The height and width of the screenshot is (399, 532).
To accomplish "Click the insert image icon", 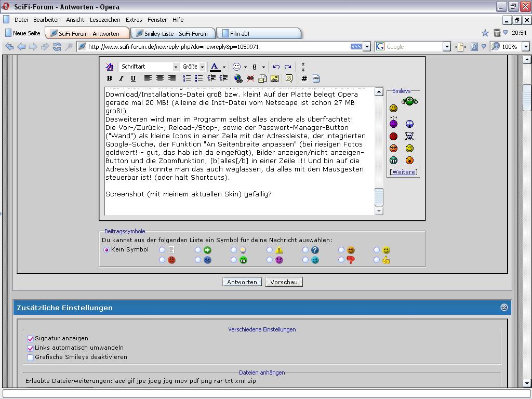I will pos(274,78).
